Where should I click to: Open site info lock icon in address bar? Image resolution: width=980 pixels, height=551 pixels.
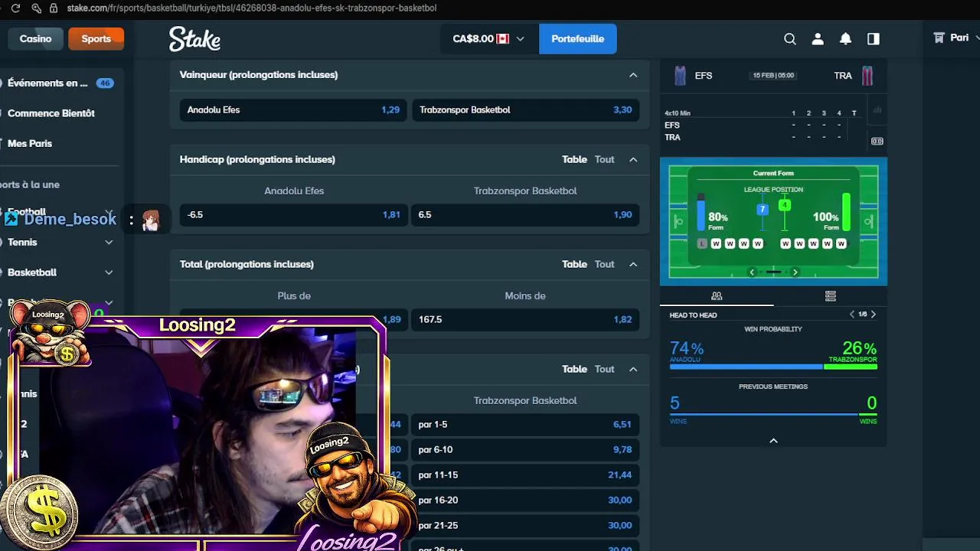pos(54,8)
